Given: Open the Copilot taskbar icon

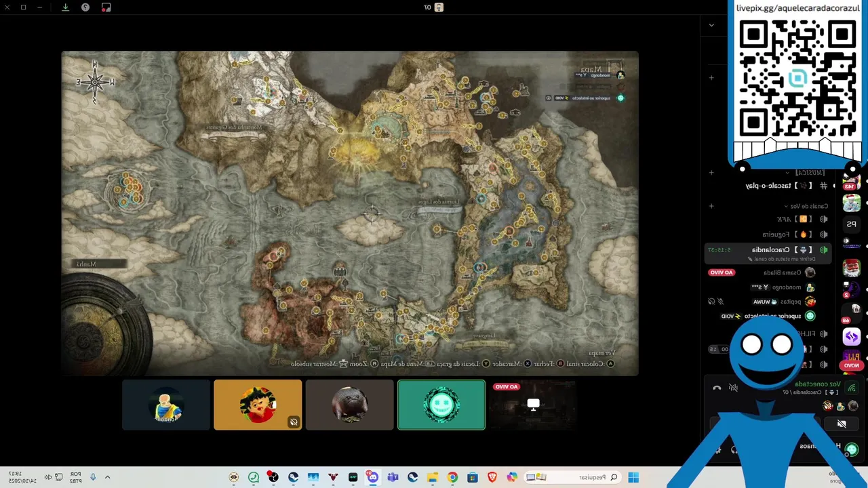Looking at the screenshot, I should tap(512, 477).
